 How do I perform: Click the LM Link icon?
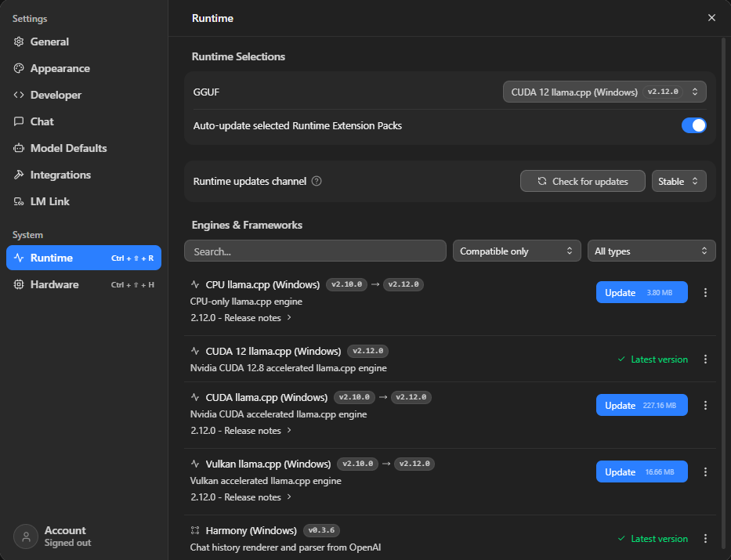19,201
